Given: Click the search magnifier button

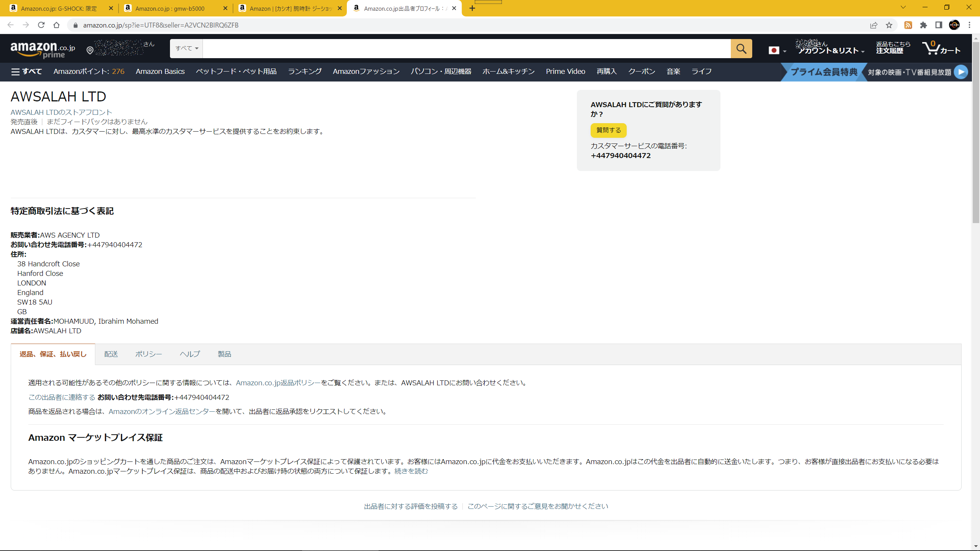Looking at the screenshot, I should coord(741,49).
